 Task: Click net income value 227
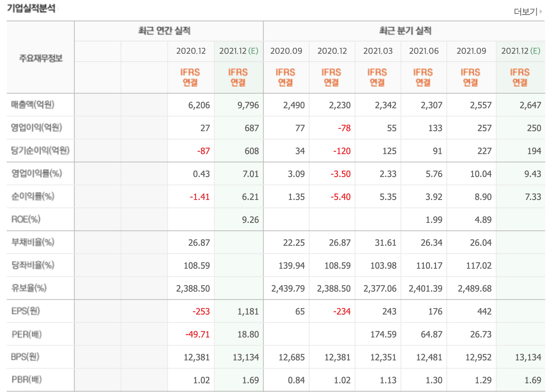coord(484,151)
